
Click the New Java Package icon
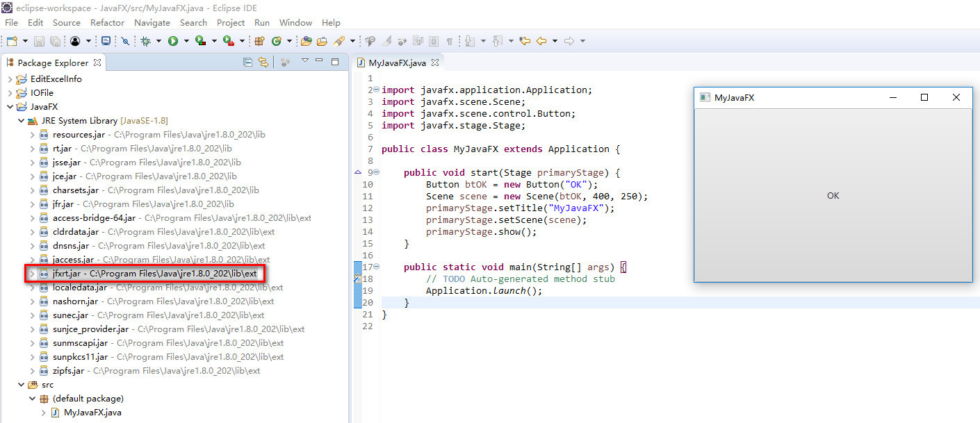[259, 41]
